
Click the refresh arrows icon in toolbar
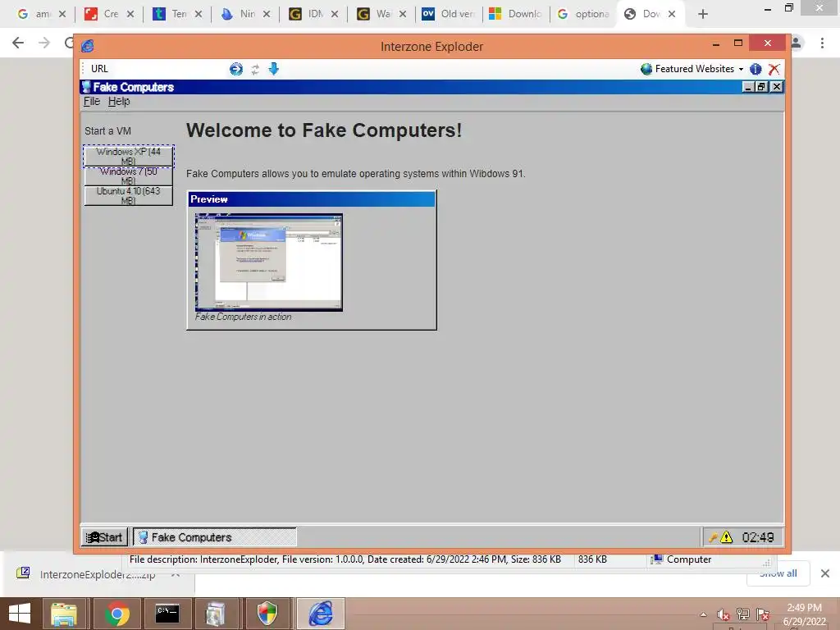point(256,69)
